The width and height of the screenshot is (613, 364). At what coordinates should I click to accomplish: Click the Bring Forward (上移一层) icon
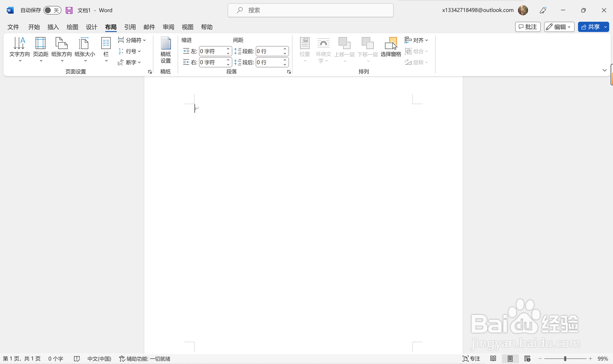pyautogui.click(x=344, y=43)
